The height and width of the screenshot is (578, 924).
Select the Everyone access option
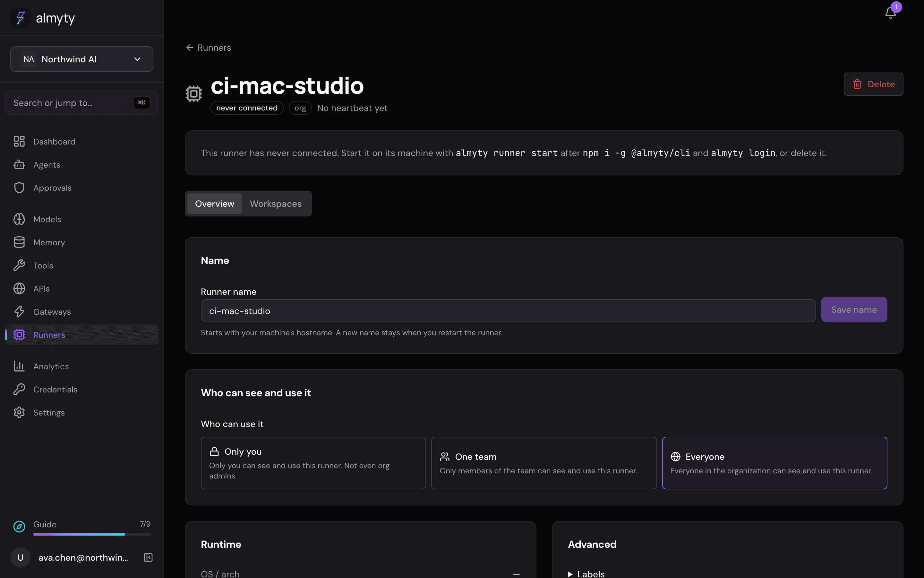point(774,463)
